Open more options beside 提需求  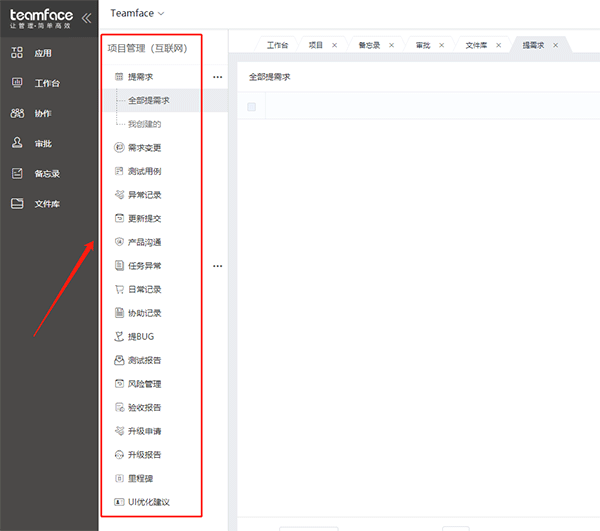pos(217,77)
